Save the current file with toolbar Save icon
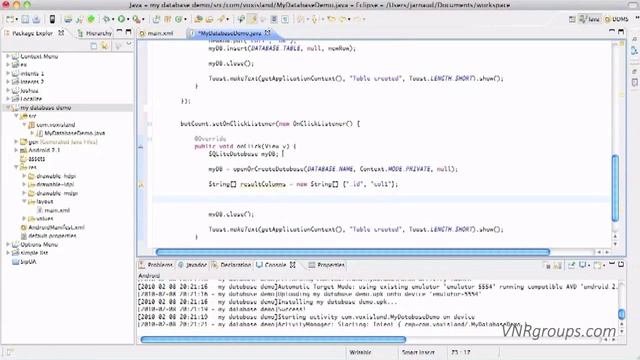Image resolution: width=640 pixels, height=360 pixels. 25,19
